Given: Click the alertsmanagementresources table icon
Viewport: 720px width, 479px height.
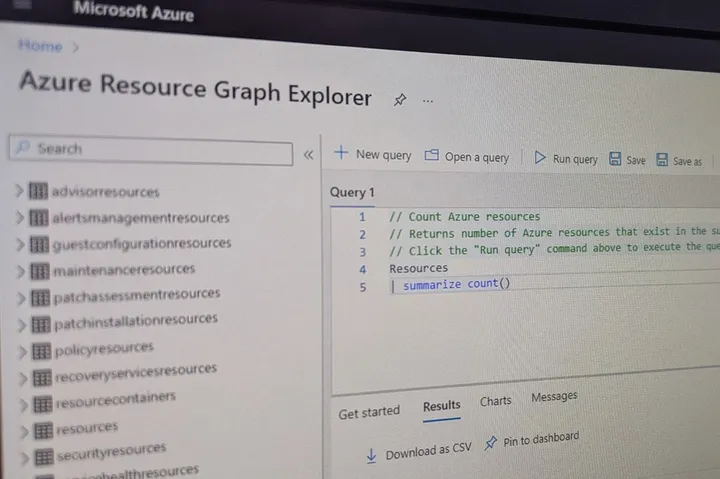Looking at the screenshot, I should (39, 218).
